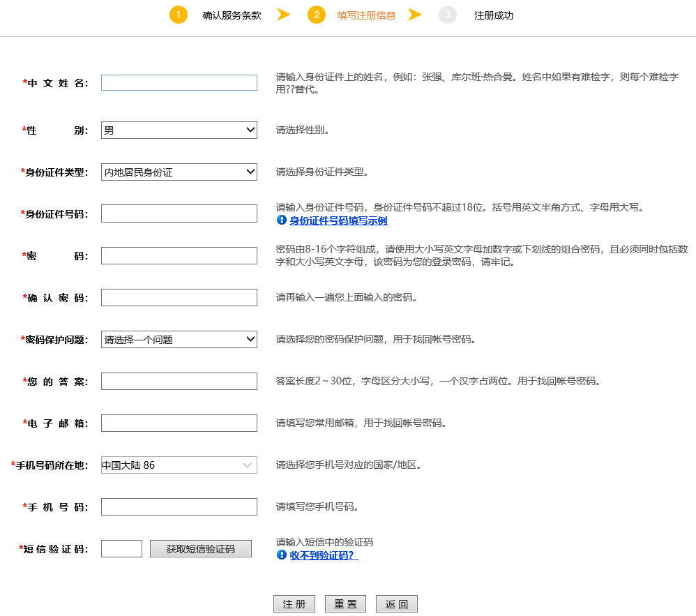Open the 密码保护问题 question dropdown
Screen dimensions: 696x616
pyautogui.click(x=179, y=339)
